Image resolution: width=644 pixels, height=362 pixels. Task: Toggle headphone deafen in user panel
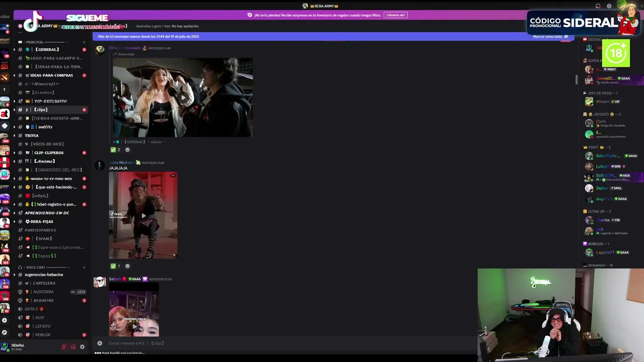(x=73, y=347)
